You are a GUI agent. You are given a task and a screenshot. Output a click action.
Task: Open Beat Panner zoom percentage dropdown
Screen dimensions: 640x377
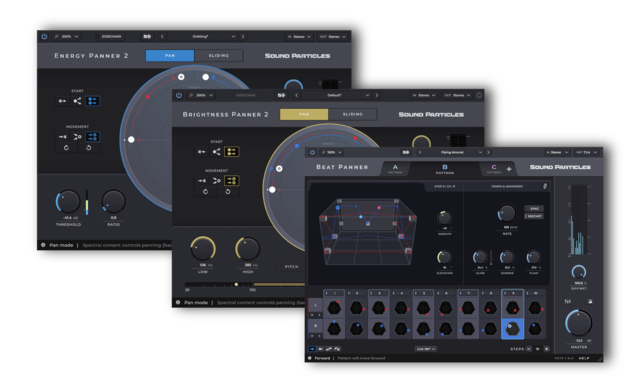[331, 152]
